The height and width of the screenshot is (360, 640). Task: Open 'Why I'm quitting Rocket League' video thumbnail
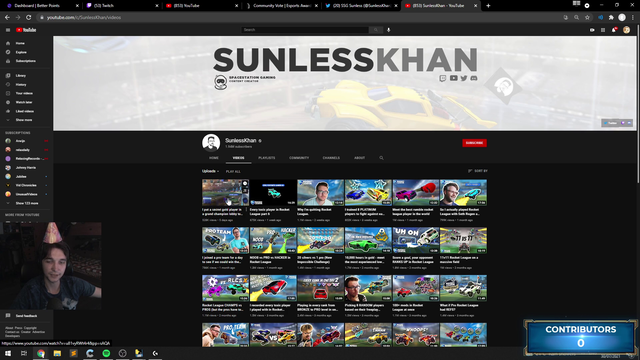[x=321, y=192]
